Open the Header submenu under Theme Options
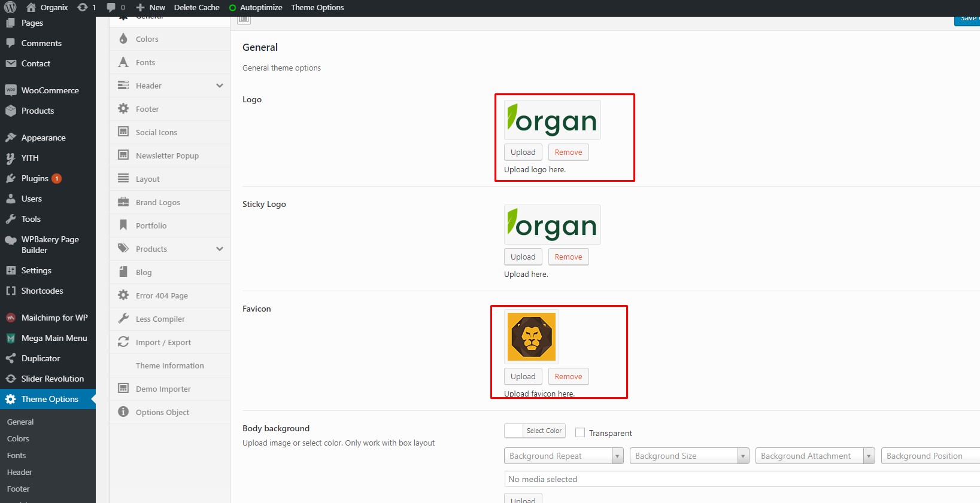The width and height of the screenshot is (980, 503). pos(20,472)
